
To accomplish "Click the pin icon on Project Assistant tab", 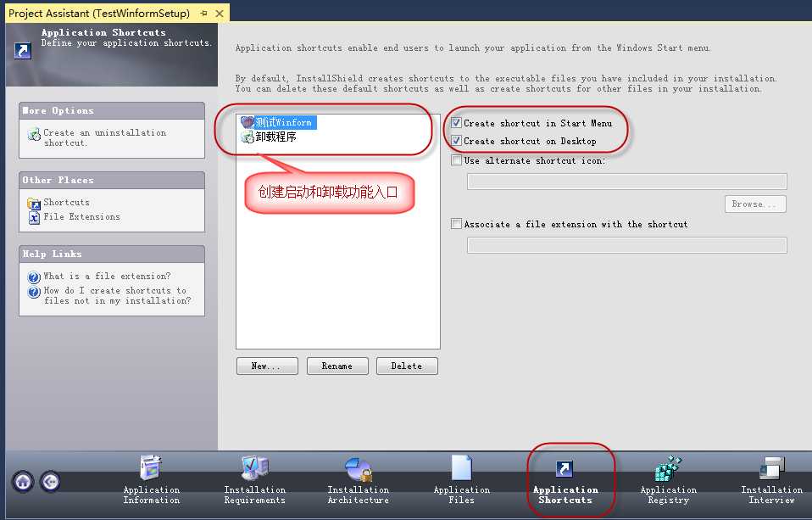I will [x=204, y=14].
